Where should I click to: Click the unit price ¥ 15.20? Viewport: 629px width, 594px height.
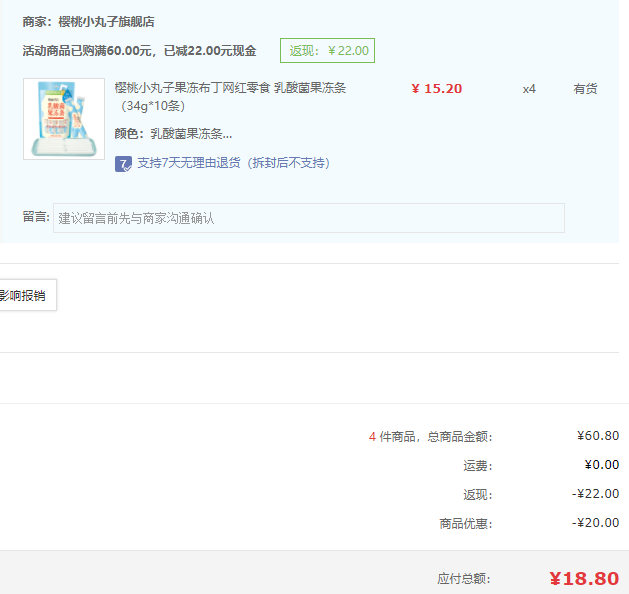click(436, 89)
